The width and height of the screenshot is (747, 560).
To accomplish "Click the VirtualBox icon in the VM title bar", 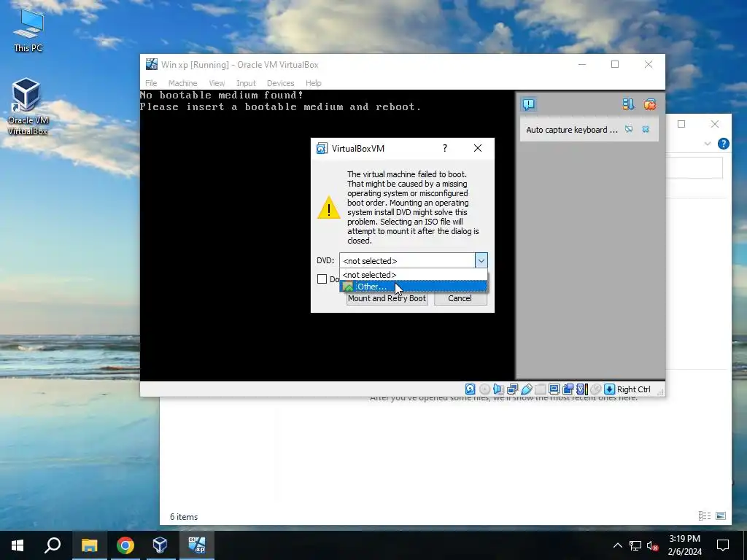I will 152,64.
